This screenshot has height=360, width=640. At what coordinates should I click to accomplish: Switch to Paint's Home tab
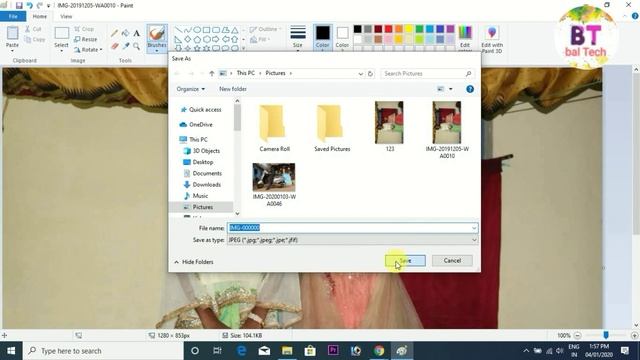pos(40,16)
